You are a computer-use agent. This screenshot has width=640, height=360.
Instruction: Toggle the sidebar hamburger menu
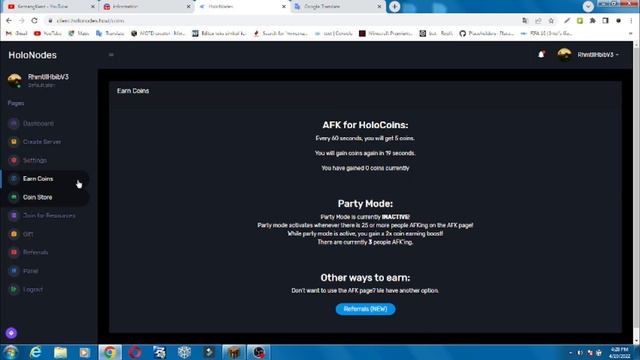point(111,54)
